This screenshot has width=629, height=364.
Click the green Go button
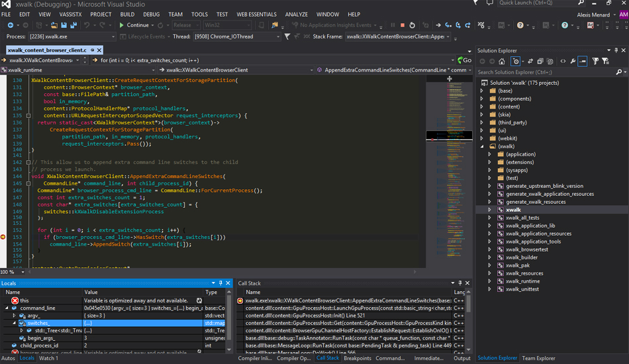465,60
